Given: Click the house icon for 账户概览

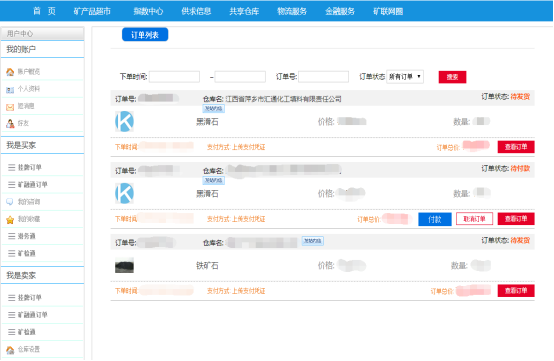Looking at the screenshot, I should point(10,72).
